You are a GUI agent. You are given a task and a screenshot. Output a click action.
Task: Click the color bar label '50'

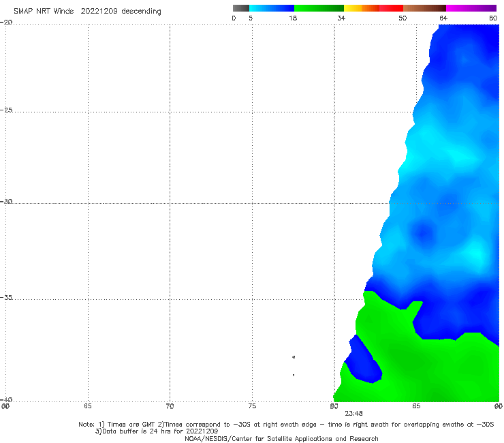(x=403, y=18)
